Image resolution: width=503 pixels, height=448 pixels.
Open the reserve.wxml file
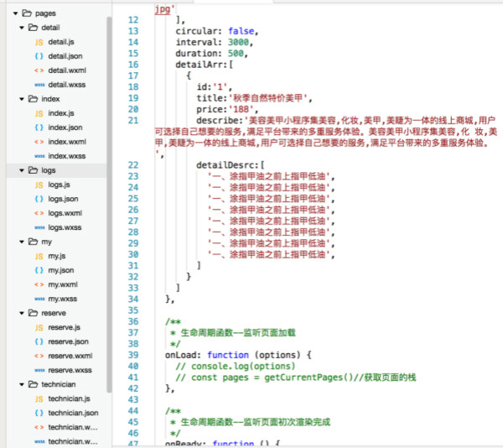pyautogui.click(x=70, y=356)
